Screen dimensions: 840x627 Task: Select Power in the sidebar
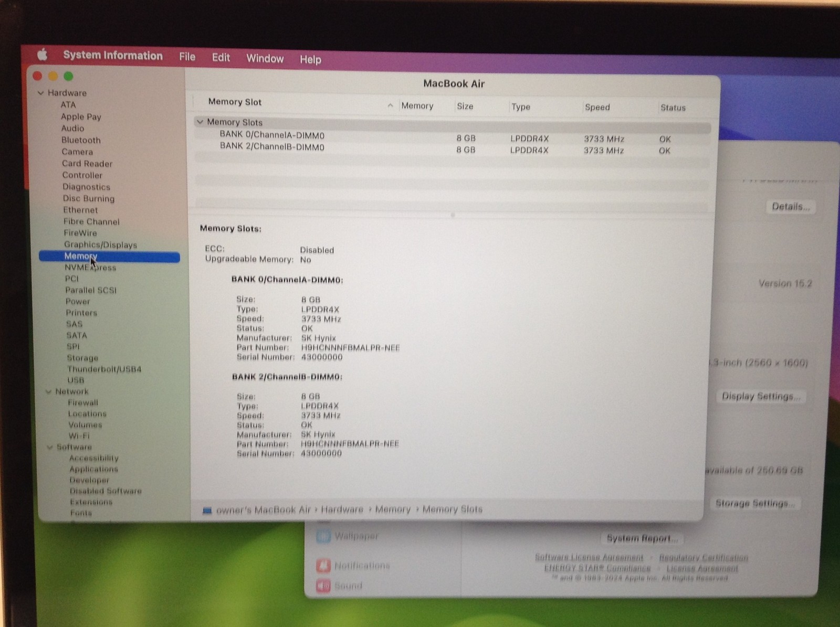pos(78,301)
